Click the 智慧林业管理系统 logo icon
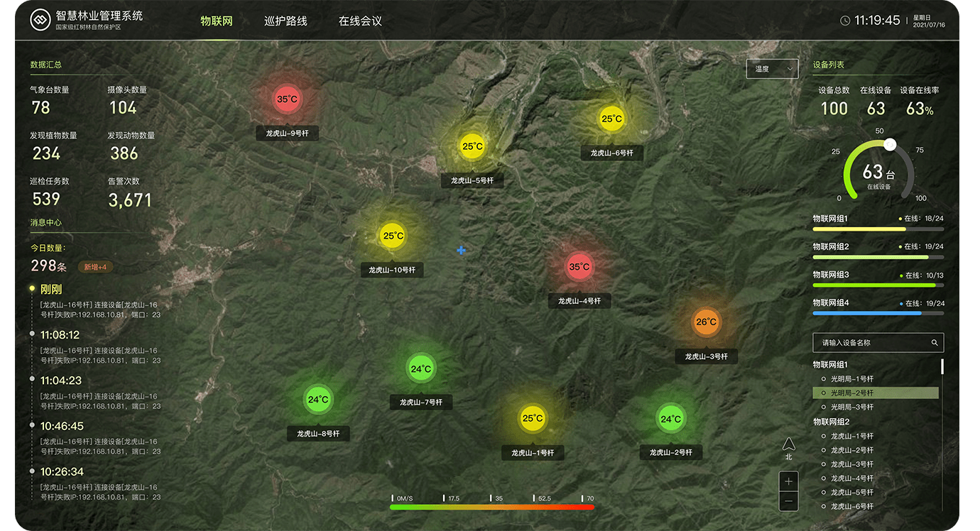Viewport: 980px width, 531px height. pyautogui.click(x=39, y=19)
